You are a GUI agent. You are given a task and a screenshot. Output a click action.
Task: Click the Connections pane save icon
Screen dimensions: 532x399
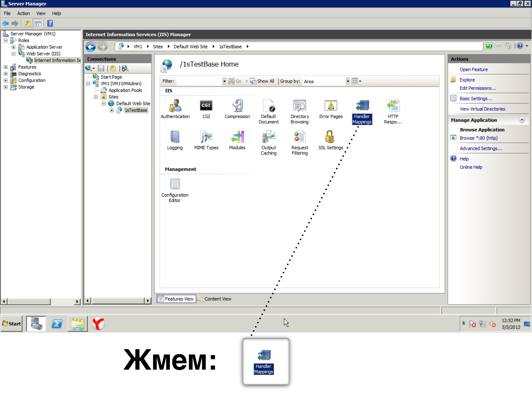tap(101, 68)
